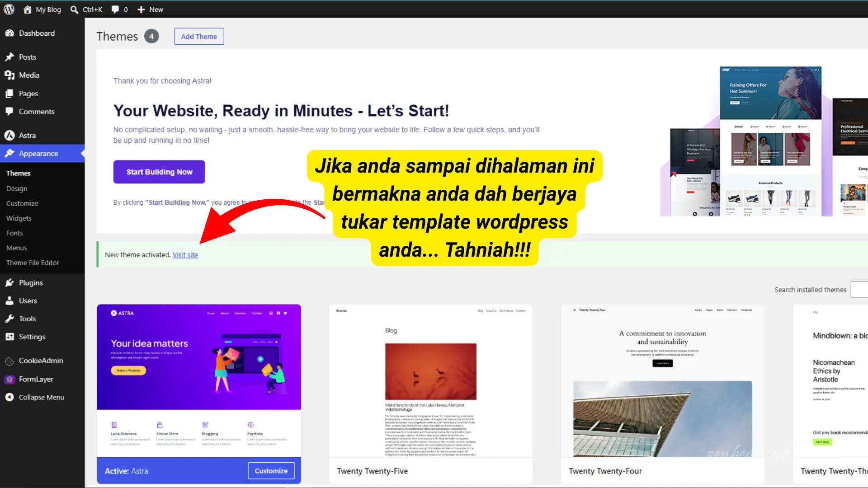Click the Dashboard gauge icon
The height and width of the screenshot is (488, 868).
[9, 33]
